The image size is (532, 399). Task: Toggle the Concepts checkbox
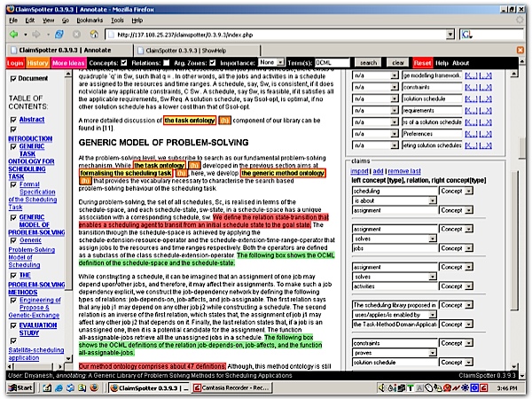coord(124,63)
